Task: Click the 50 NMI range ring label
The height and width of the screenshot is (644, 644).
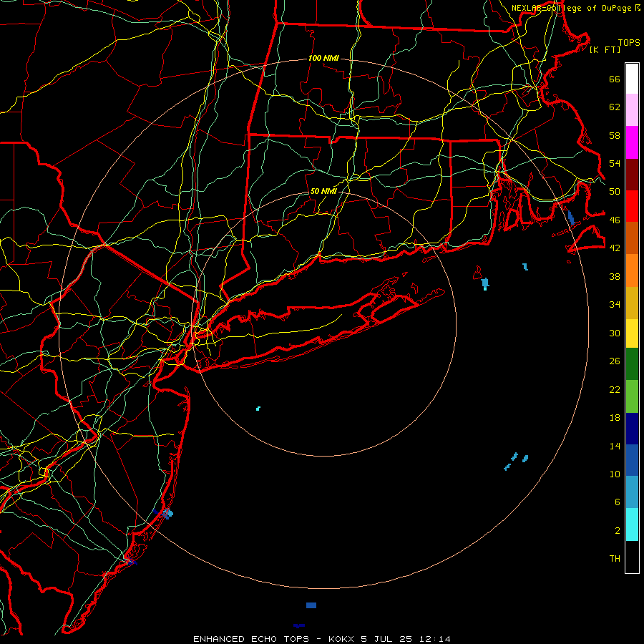Action: click(323, 191)
